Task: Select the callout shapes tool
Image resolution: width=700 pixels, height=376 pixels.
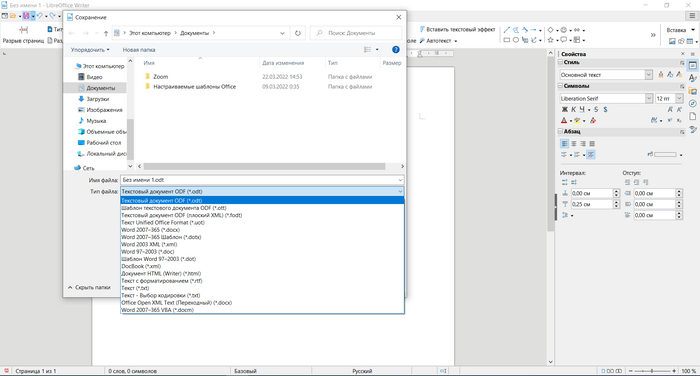Action: click(563, 40)
